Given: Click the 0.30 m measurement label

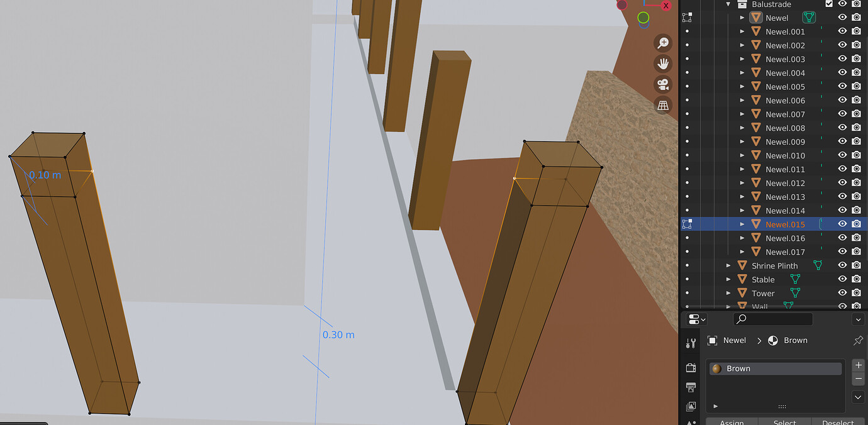Looking at the screenshot, I should [x=338, y=334].
